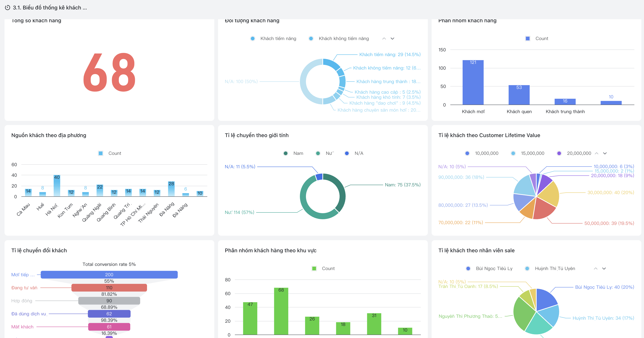Click the big number 68 total customers
This screenshot has height=338, width=644.
tap(109, 73)
